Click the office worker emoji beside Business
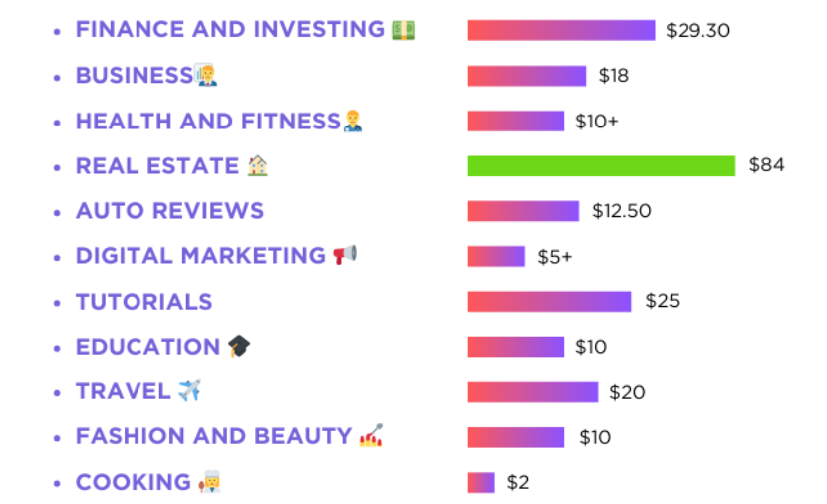This screenshot has width=827, height=504. click(207, 76)
